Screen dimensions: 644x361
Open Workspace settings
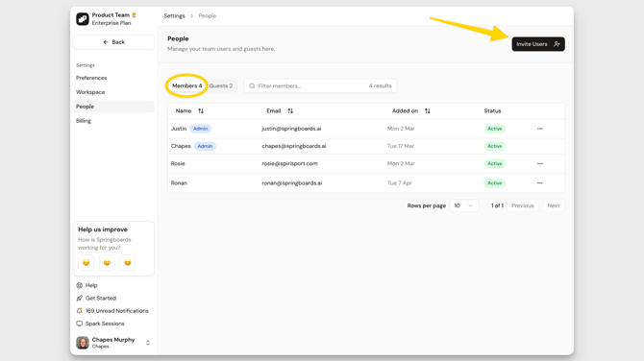pos(90,92)
